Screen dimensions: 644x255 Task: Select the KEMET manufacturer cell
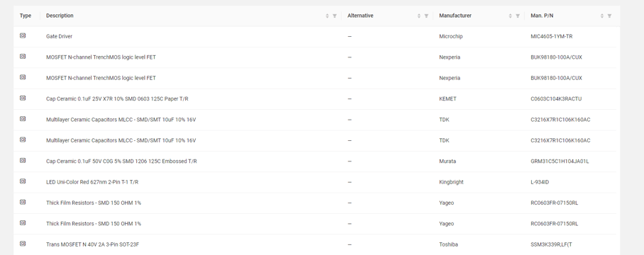pyautogui.click(x=448, y=98)
